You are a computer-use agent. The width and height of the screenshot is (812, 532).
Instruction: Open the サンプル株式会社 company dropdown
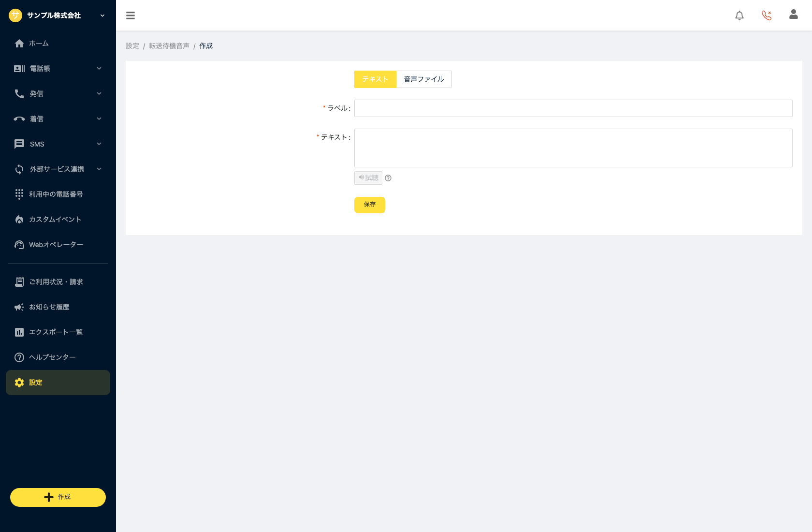(x=58, y=15)
